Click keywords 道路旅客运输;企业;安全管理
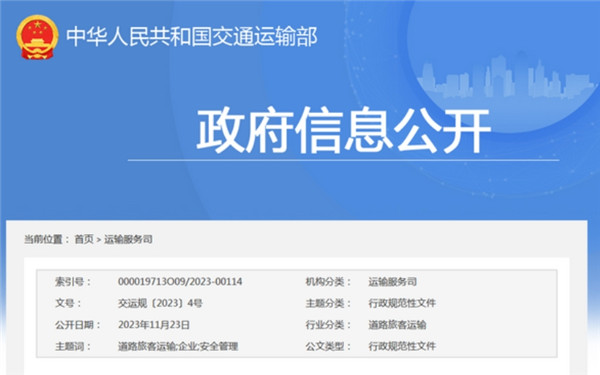 tap(178, 346)
